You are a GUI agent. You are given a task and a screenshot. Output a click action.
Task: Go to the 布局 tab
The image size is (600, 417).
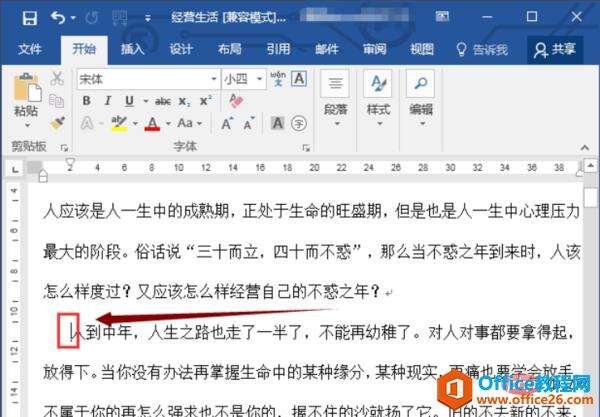[x=230, y=49]
